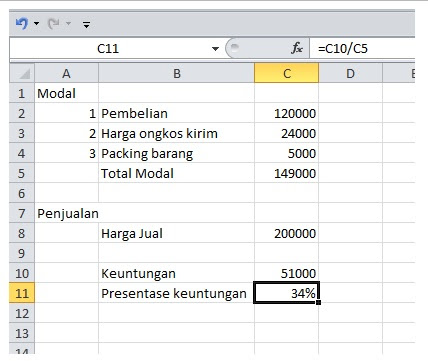
Task: Select row 12 header
Action: (22, 313)
